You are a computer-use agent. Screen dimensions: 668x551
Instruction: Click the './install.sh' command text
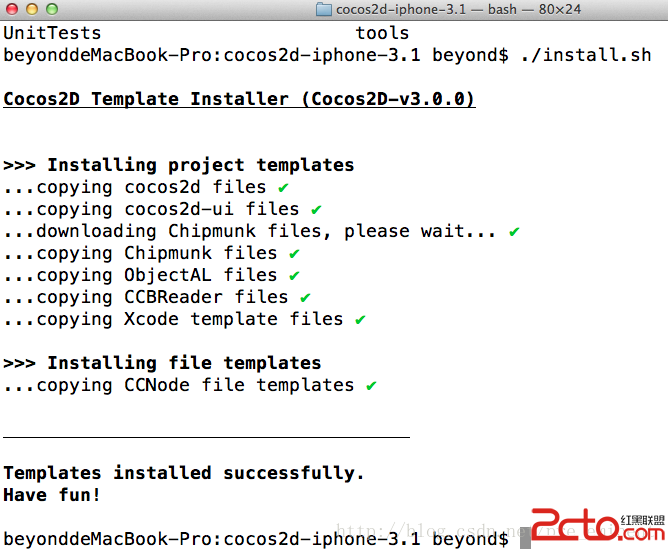pyautogui.click(x=585, y=55)
